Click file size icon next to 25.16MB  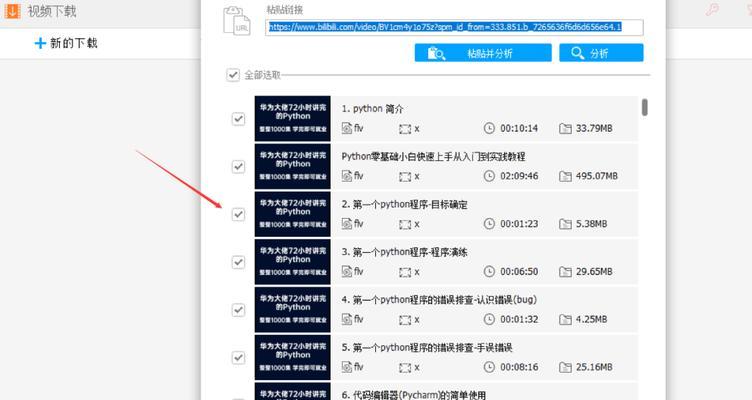point(565,367)
